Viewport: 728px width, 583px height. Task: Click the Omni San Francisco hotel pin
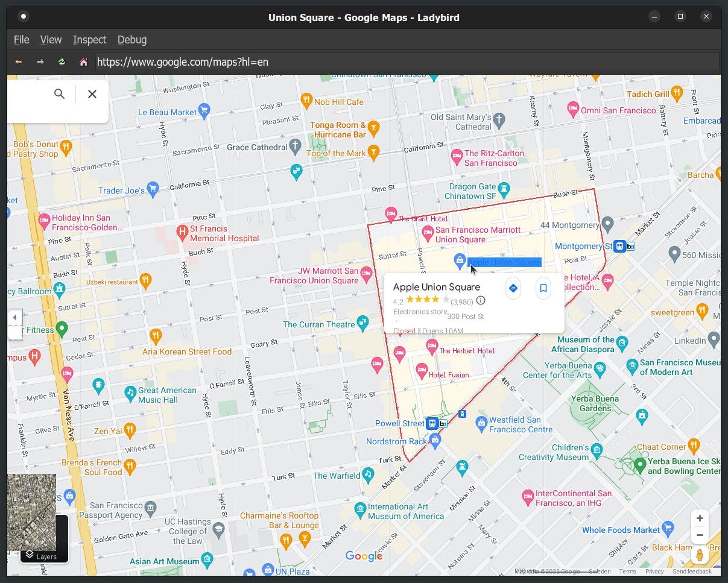574,110
